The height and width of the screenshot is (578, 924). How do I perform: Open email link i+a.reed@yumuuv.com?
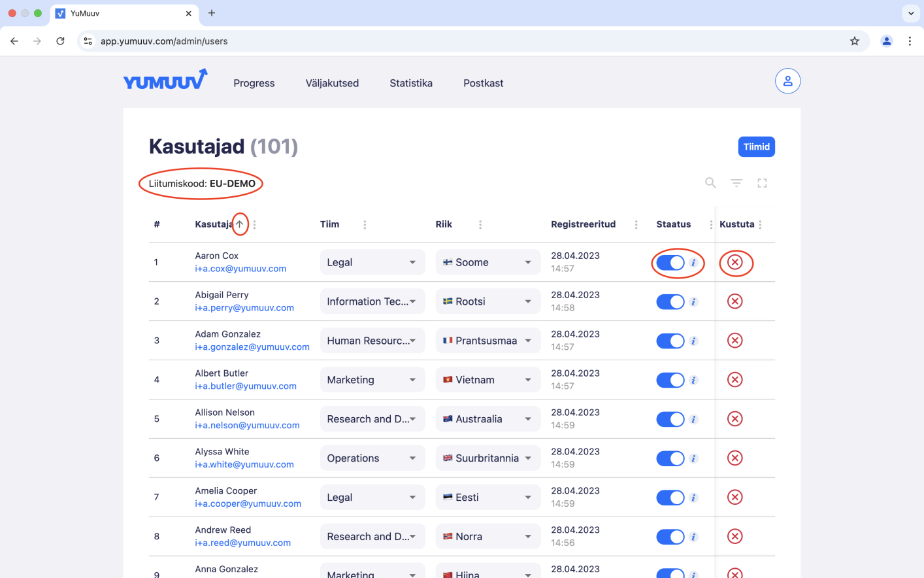tap(243, 543)
